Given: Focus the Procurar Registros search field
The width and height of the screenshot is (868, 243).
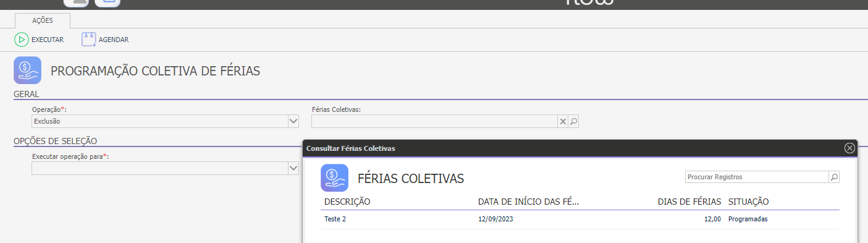Looking at the screenshot, I should pyautogui.click(x=757, y=177).
